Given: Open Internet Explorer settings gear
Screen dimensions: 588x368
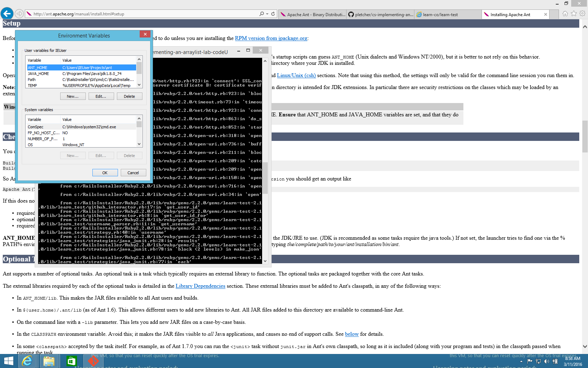Looking at the screenshot, I should (x=582, y=14).
